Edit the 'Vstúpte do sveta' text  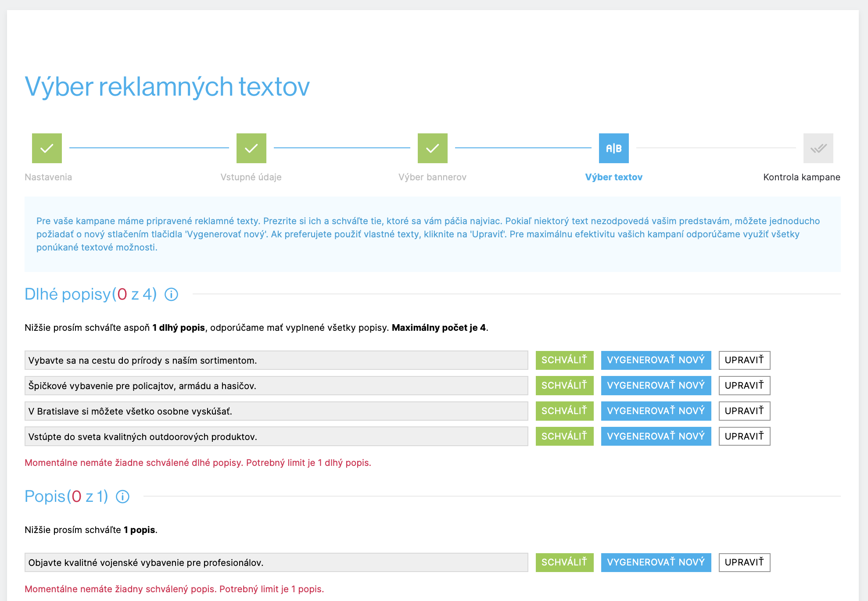pos(744,436)
